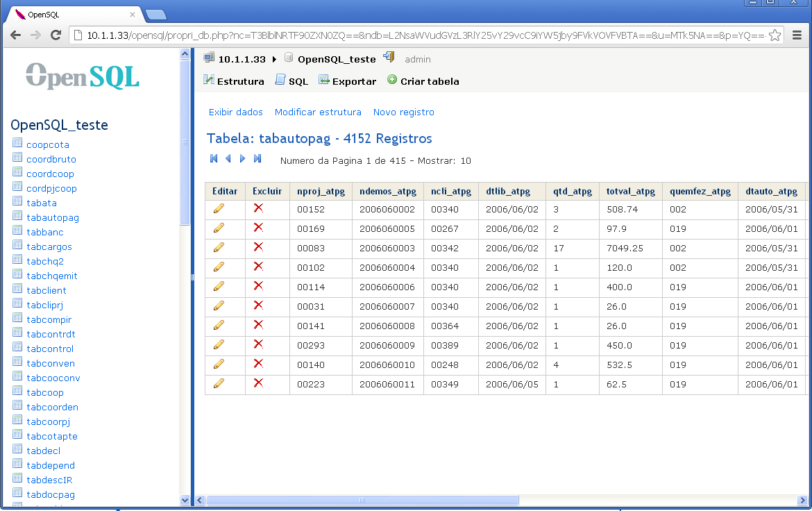Image resolution: width=812 pixels, height=511 pixels.
Task: Open a new browser tab
Action: 156,15
